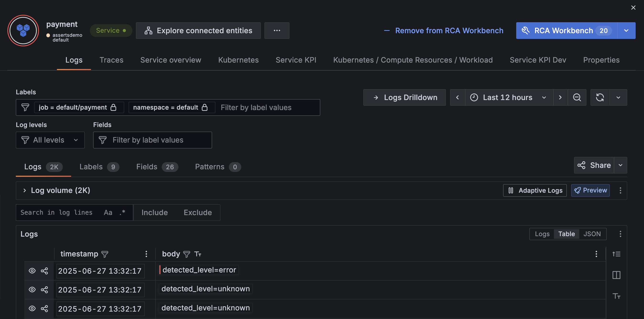Click Explore connected entities button
This screenshot has width=644, height=319.
(198, 31)
